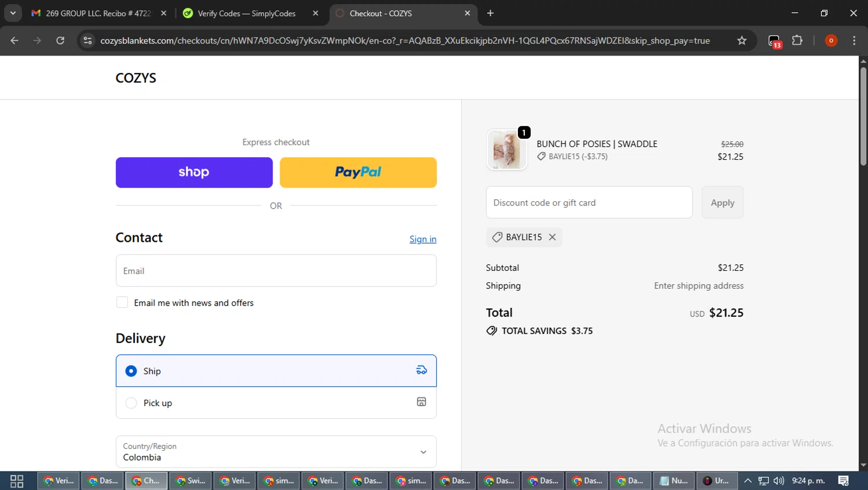Switch to the Verify Codes — SimplyCodes tab
The width and height of the screenshot is (868, 490).
(x=250, y=13)
